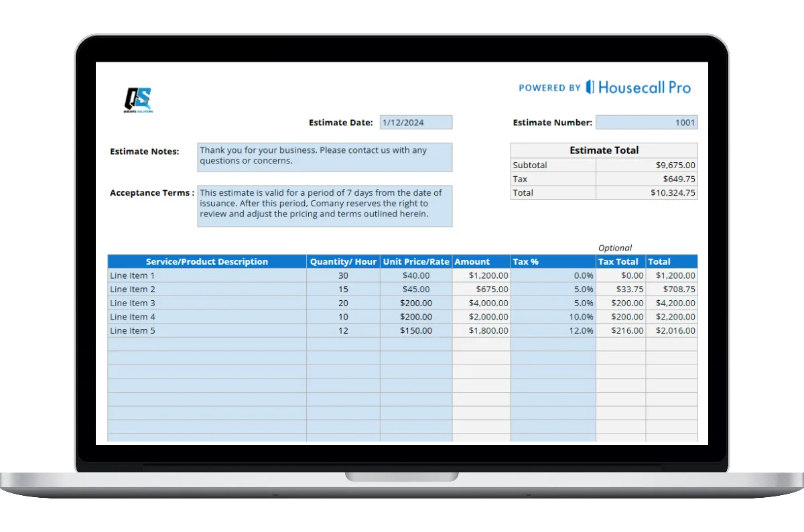The image size is (804, 532).
Task: Select the Subtotal value $9,675.00
Action: 647,165
